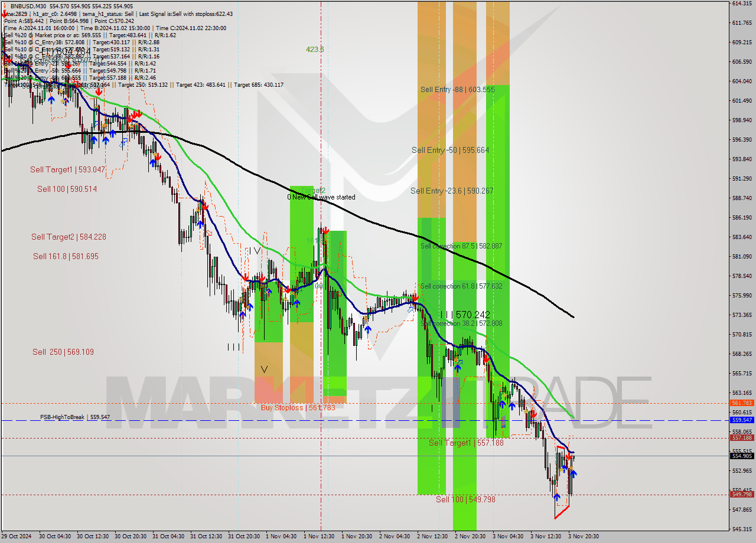
Task: Select 'Sell correction 87.5 | 582.887' label
Action: 461,246
